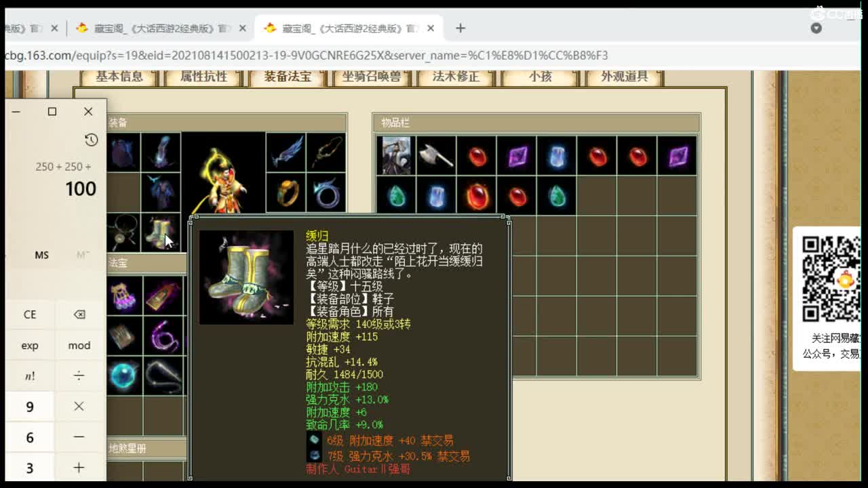Select the gold ring equipment slot

coord(285,192)
